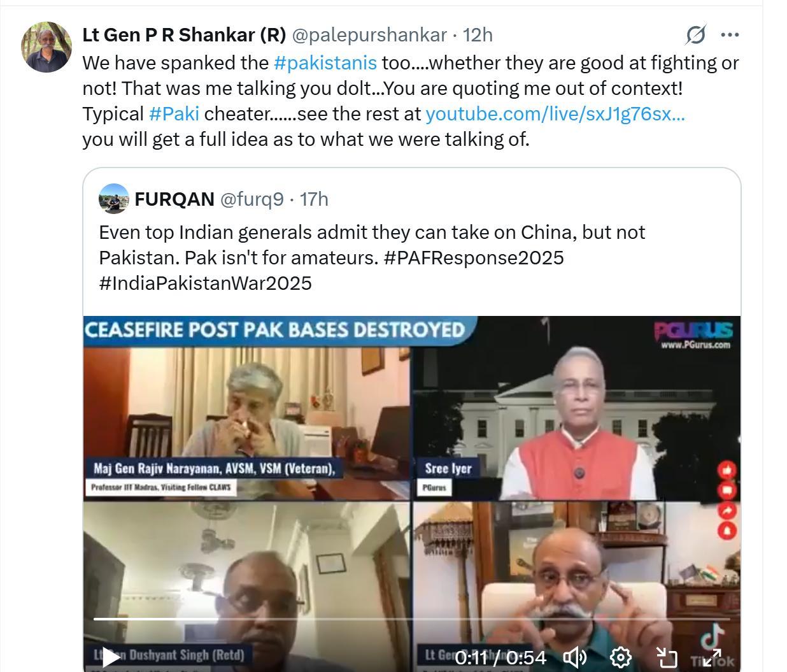Click FURQAN display name in quoted tweet
Image resolution: width=787 pixels, height=672 pixels.
tap(174, 199)
